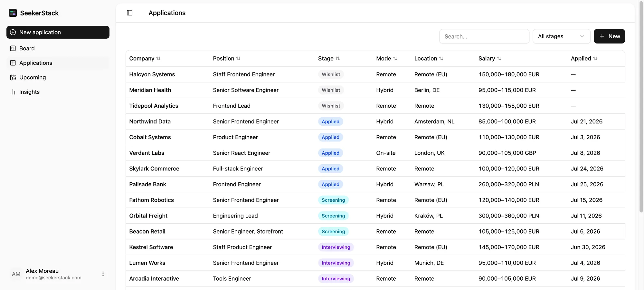
Task: Click salary 90,000–105,000 GBP
Action: tap(507, 153)
